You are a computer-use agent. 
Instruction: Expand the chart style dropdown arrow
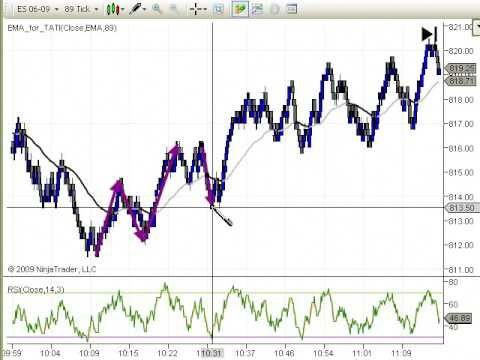123,9
